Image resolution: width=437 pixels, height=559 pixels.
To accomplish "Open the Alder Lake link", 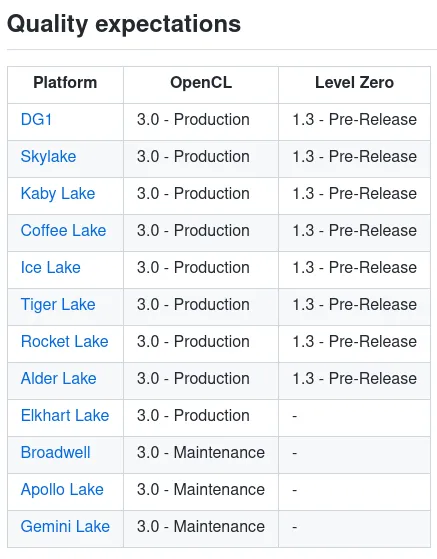I will pyautogui.click(x=58, y=379).
